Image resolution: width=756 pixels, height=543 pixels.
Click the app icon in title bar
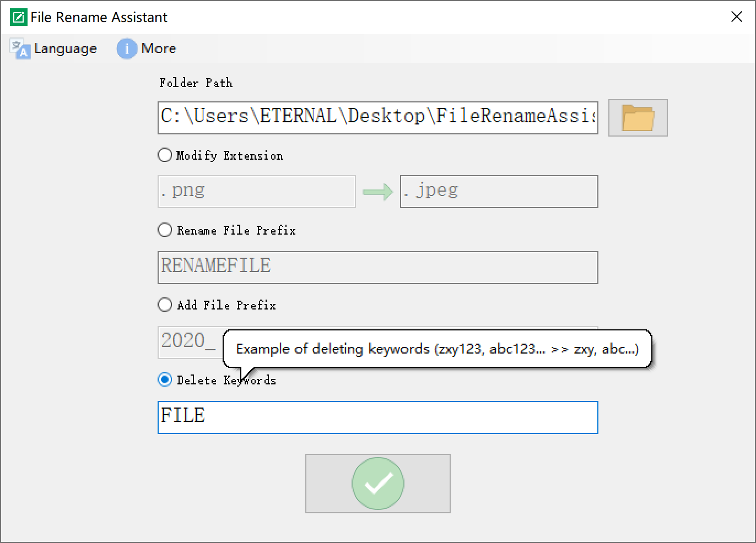tap(18, 17)
